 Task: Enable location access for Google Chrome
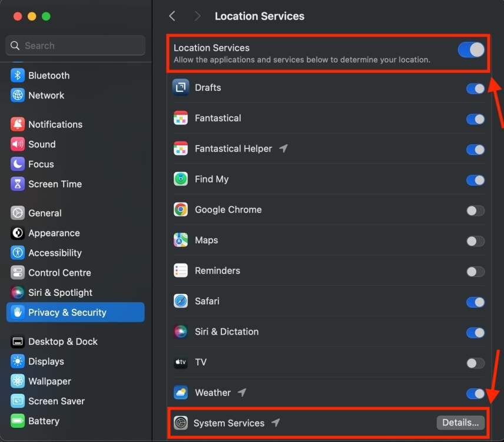475,210
